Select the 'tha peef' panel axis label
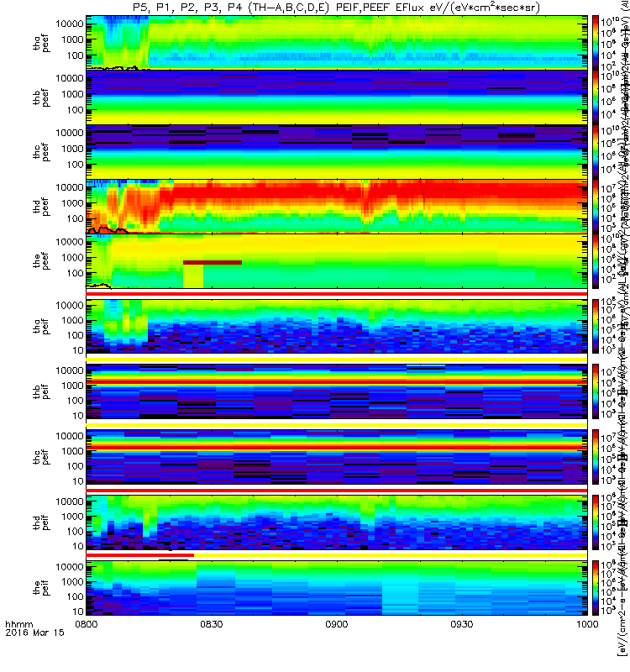Viewport: 630px width, 672px height. [x=41, y=43]
